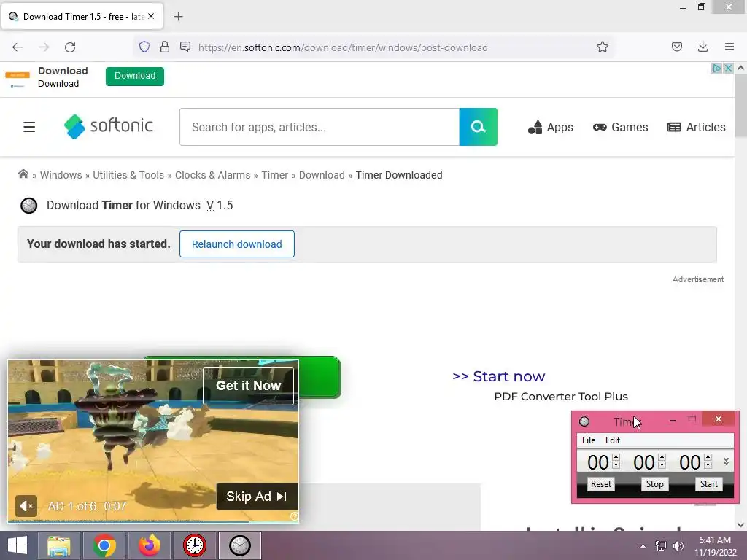Image resolution: width=747 pixels, height=560 pixels.
Task: Open File menu in Timer window
Action: 589,440
